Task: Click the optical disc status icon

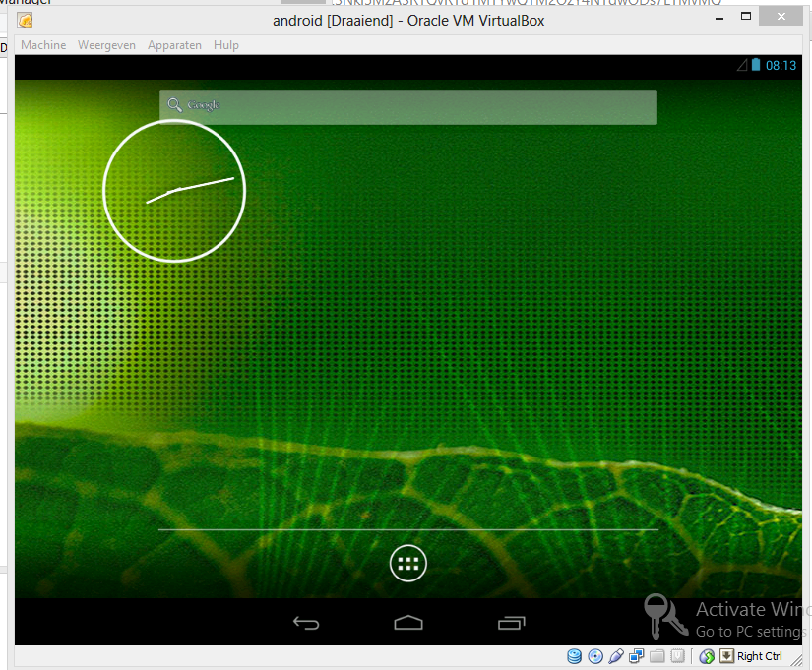Action: 595,656
